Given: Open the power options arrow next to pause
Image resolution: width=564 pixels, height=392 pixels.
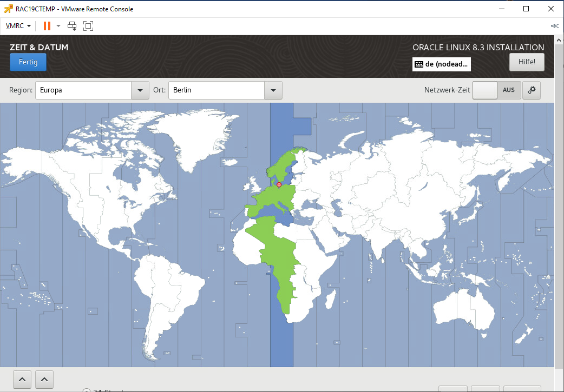Looking at the screenshot, I should tap(58, 25).
